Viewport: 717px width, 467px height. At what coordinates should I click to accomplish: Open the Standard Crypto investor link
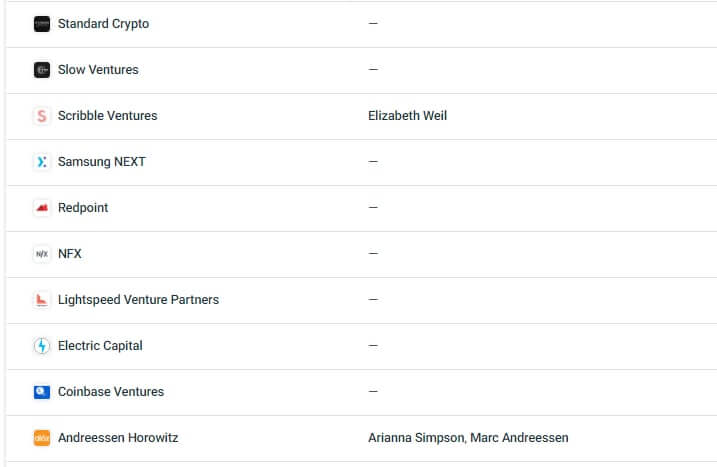[x=103, y=24]
